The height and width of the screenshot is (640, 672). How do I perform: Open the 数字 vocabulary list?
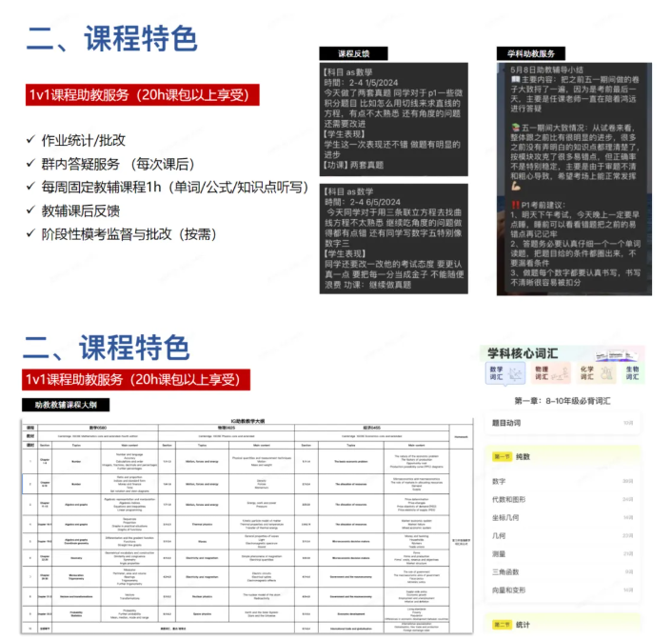coord(499,481)
